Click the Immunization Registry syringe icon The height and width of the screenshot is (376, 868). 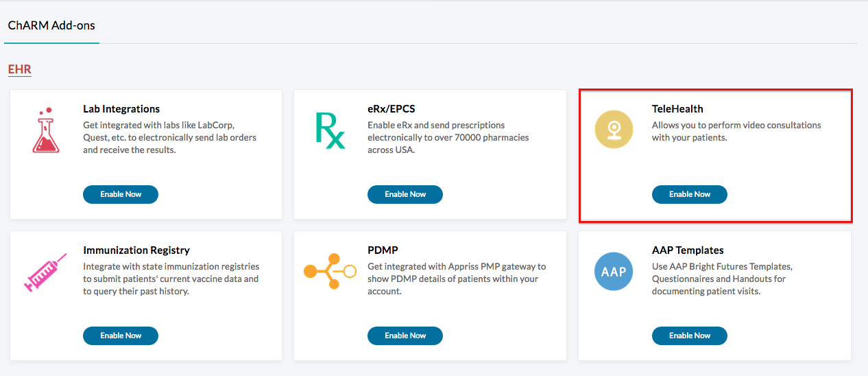coord(46,272)
